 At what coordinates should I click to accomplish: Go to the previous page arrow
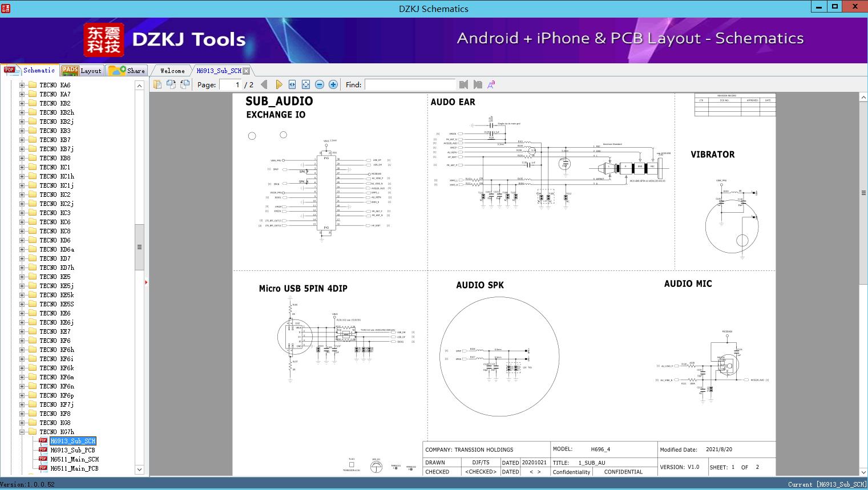tap(264, 84)
